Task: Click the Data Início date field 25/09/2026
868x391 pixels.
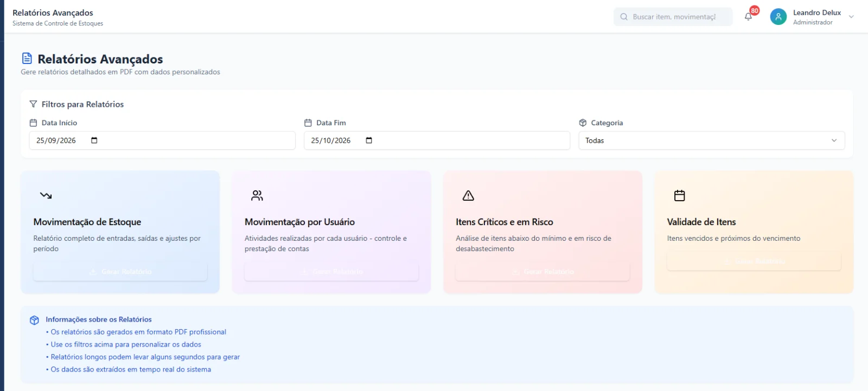Action: [x=162, y=140]
